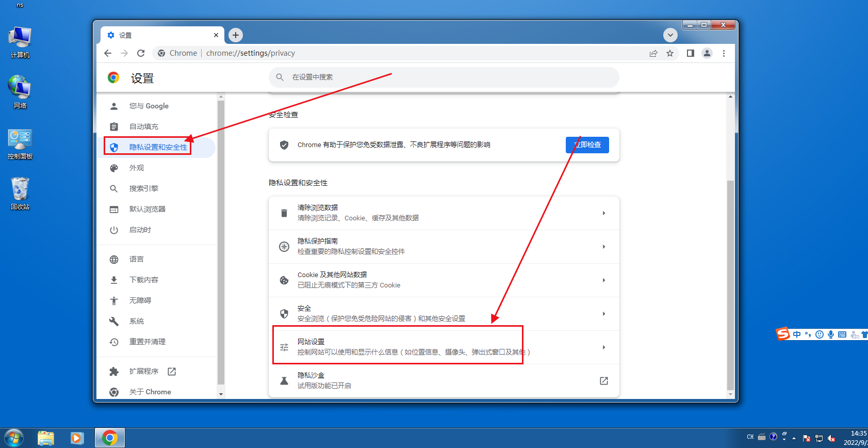Open the user profile avatar icon
868x448 pixels.
[707, 53]
